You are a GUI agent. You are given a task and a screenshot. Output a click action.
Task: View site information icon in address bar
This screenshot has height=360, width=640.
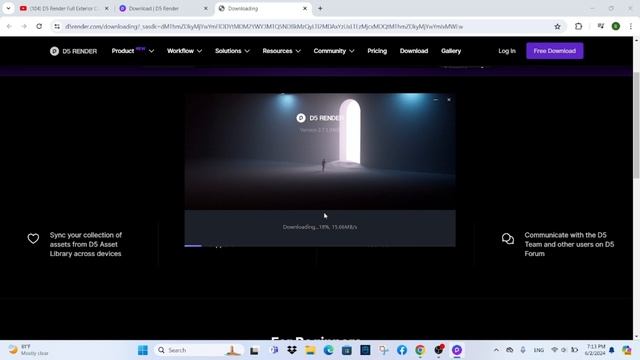click(x=57, y=26)
